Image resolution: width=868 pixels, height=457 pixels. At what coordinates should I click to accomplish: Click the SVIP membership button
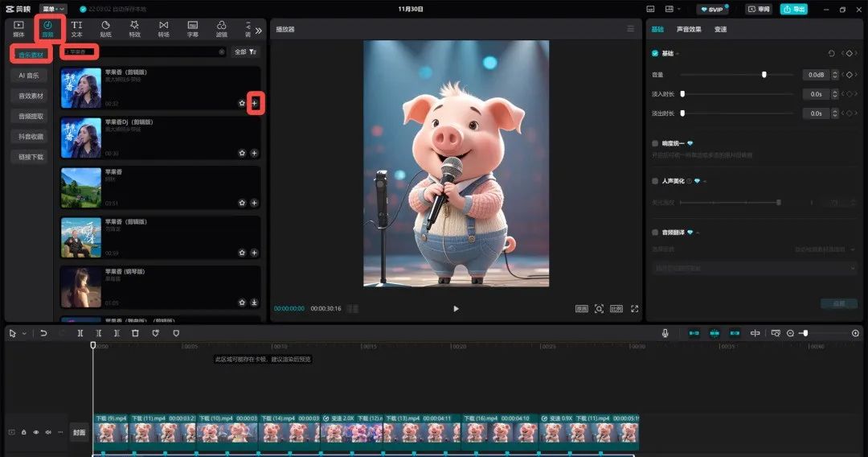tap(712, 9)
